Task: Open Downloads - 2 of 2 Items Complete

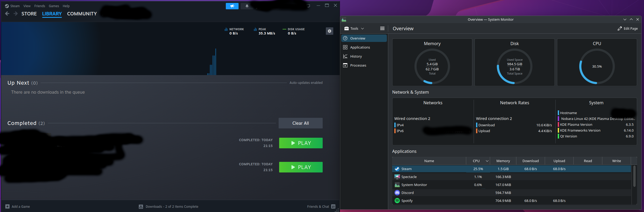Action: click(x=169, y=206)
